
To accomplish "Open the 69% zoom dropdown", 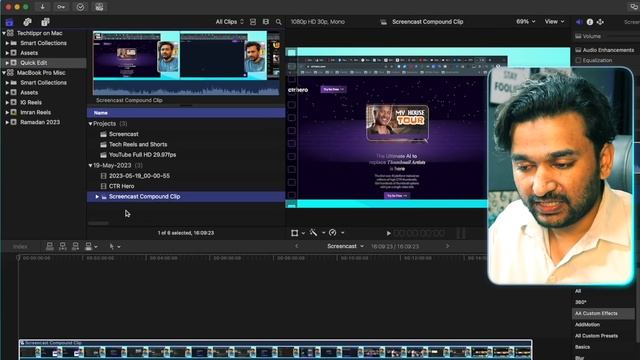I will click(x=526, y=22).
